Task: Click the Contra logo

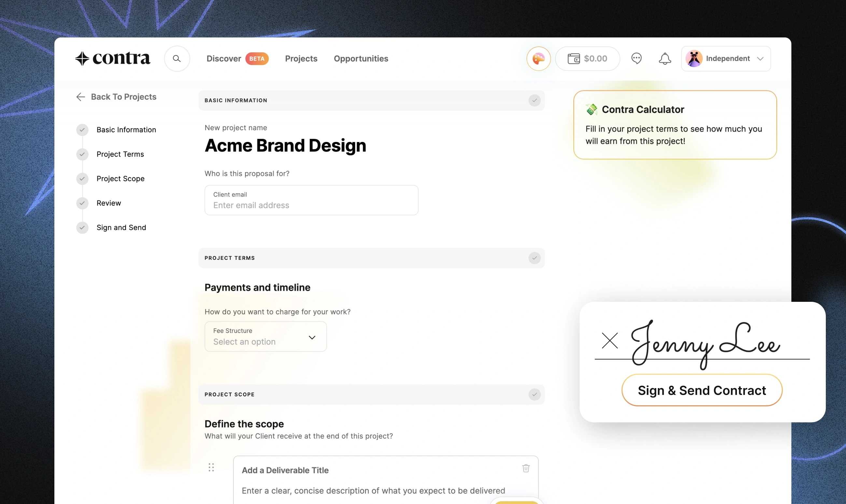Action: tap(112, 58)
